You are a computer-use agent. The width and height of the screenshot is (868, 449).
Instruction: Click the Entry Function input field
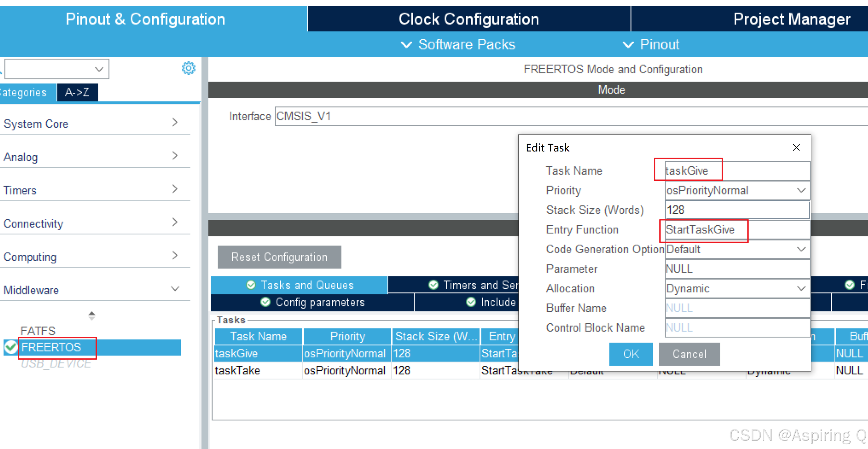[737, 230]
